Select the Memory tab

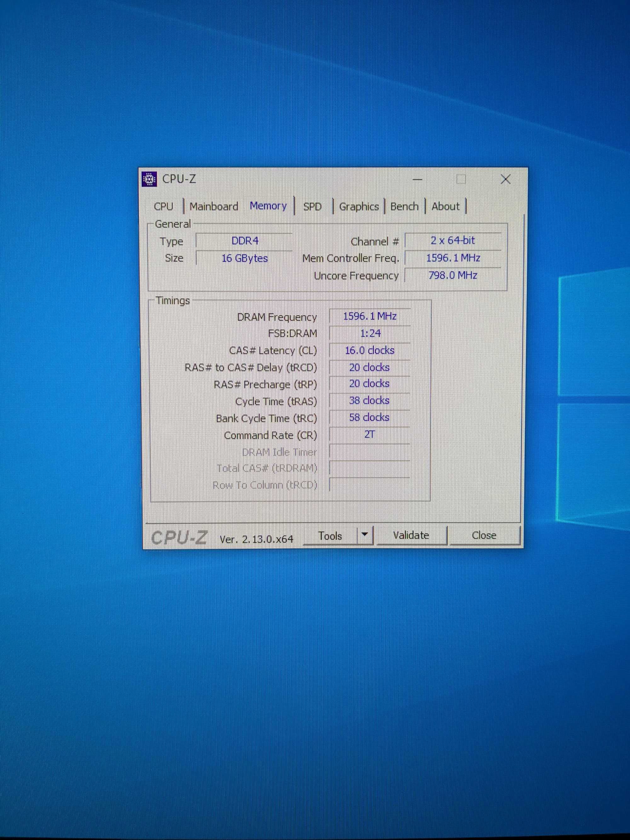click(x=268, y=206)
